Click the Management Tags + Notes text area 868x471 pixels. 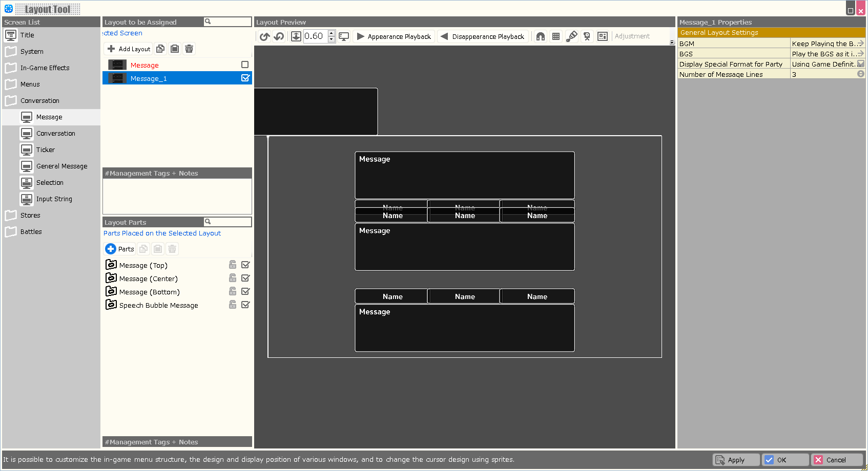pos(177,196)
